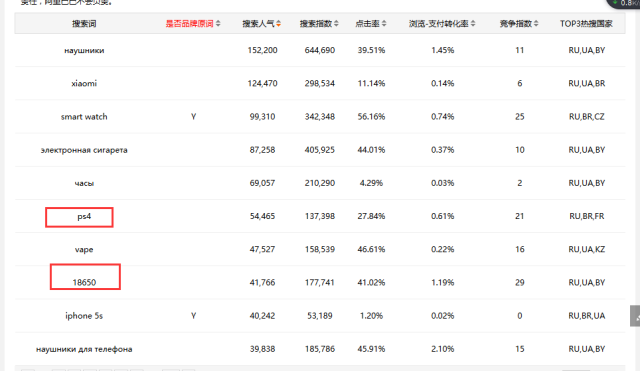Click the vape search term
640x371 pixels.
(84, 249)
